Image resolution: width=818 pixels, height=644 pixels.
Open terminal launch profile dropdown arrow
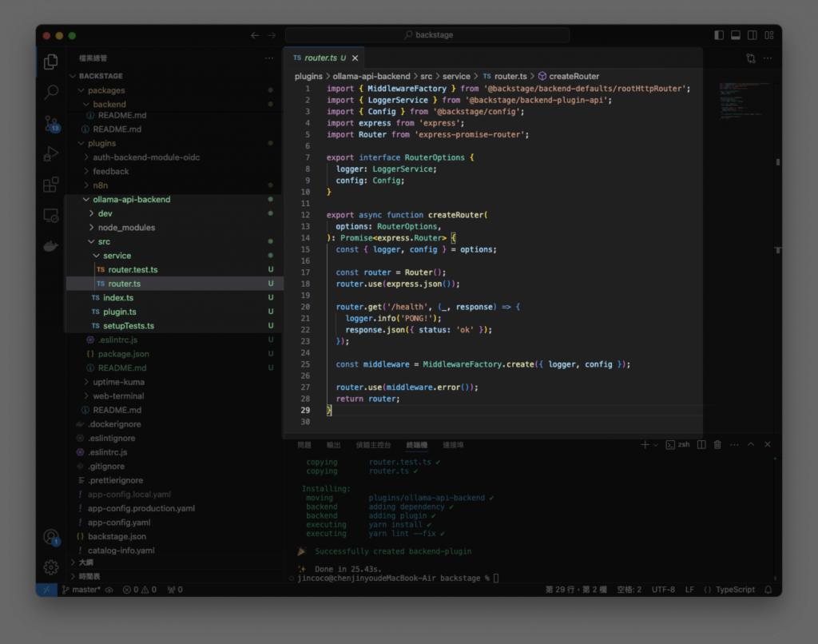point(656,444)
